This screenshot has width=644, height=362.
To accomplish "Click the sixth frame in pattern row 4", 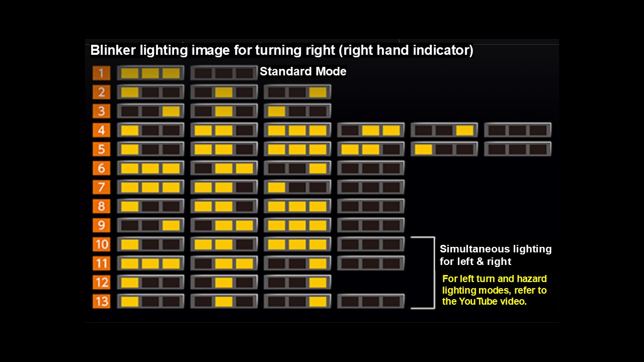I will 518,130.
